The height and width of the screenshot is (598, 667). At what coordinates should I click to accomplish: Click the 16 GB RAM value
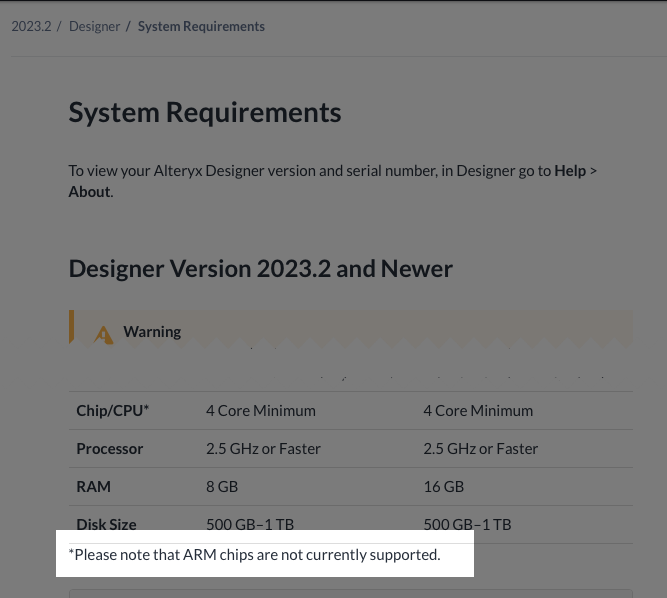coord(443,486)
